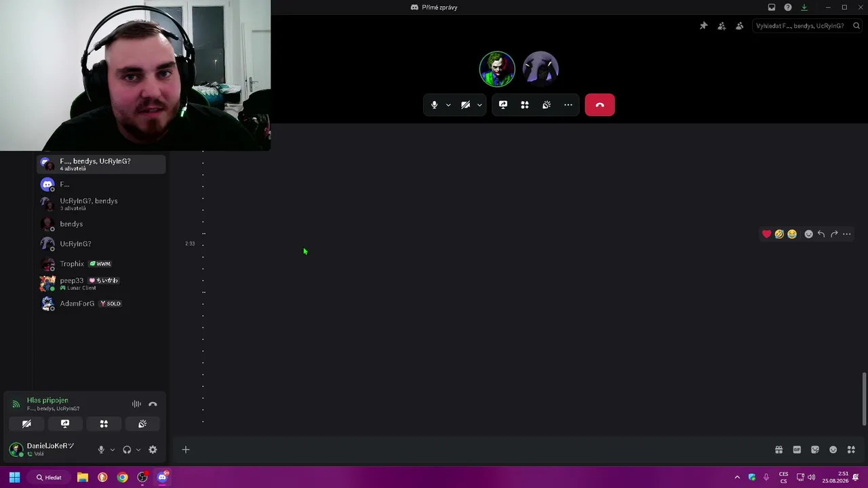Viewport: 868px width, 488px height.
Task: Open Windows Start menu
Action: (14, 477)
